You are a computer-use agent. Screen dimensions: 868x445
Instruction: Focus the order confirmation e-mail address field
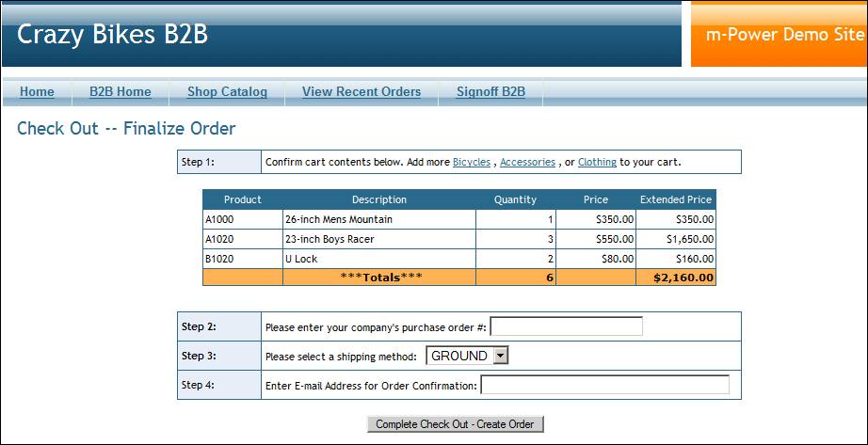click(x=605, y=385)
